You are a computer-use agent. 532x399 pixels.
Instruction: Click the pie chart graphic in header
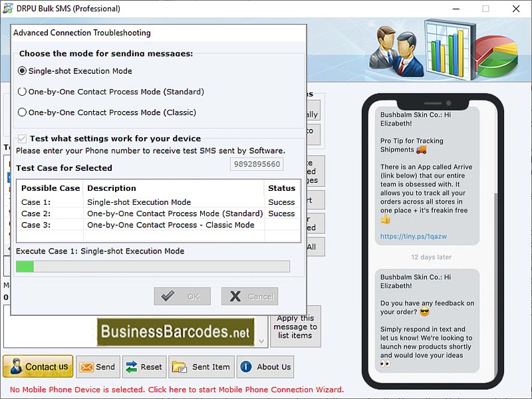click(x=496, y=57)
